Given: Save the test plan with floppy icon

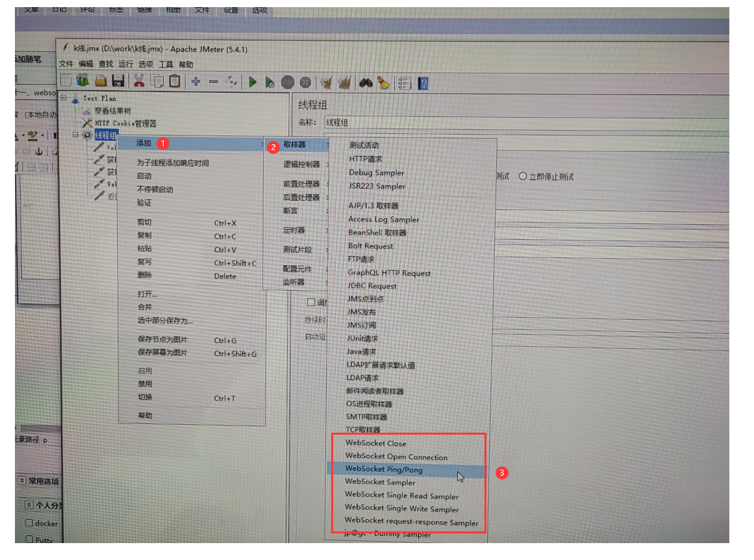Looking at the screenshot, I should (x=118, y=81).
